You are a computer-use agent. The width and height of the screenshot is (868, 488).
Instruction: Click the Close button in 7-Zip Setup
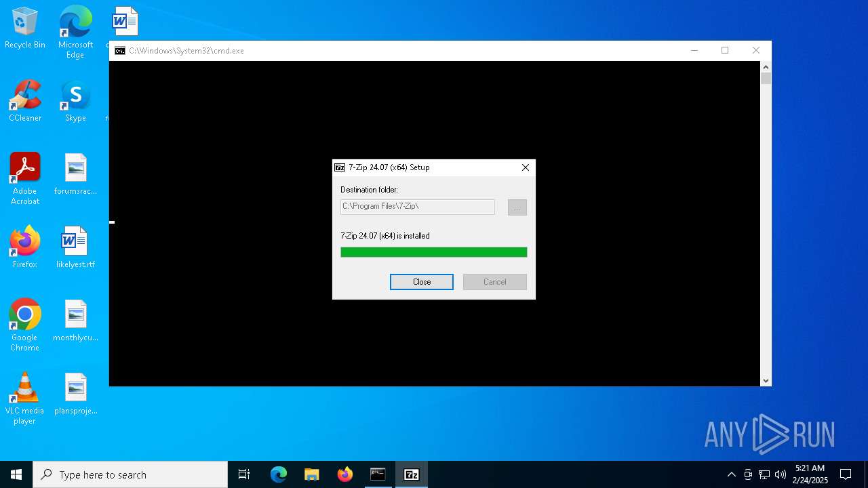point(421,282)
